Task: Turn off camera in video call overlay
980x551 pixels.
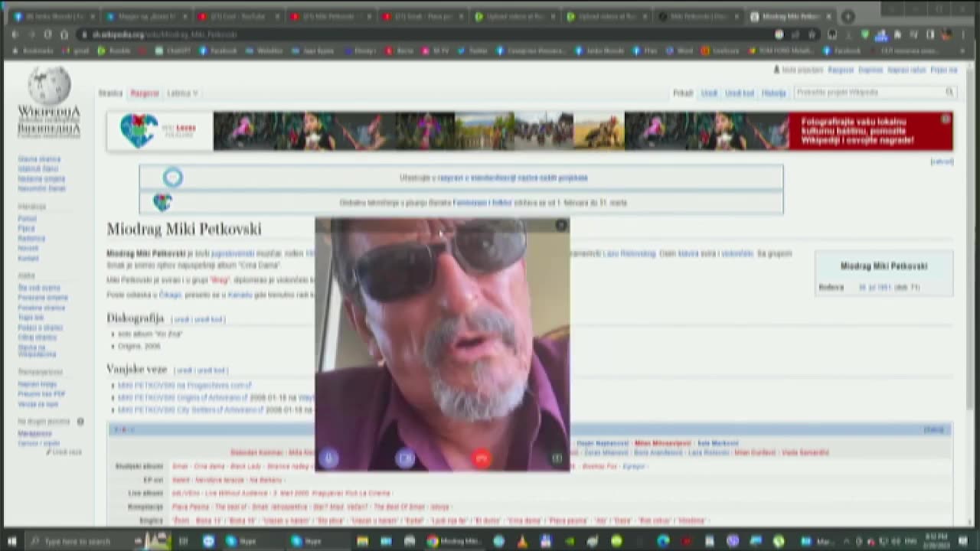Action: pyautogui.click(x=405, y=458)
